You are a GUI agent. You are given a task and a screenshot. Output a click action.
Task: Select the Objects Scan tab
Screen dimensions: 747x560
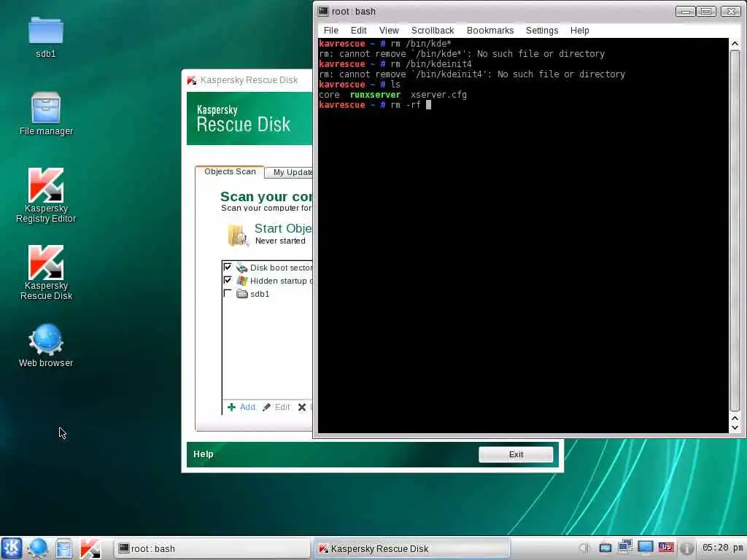point(230,171)
